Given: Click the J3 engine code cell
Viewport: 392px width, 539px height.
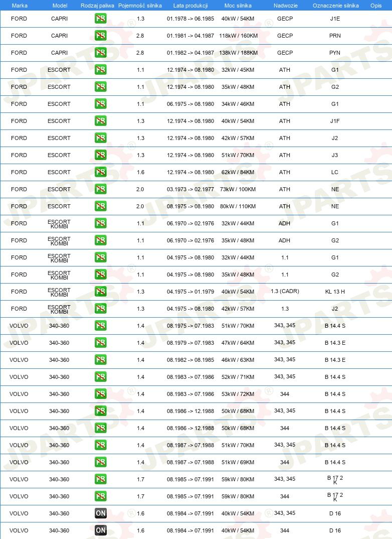Looking at the screenshot, I should pyautogui.click(x=335, y=155).
